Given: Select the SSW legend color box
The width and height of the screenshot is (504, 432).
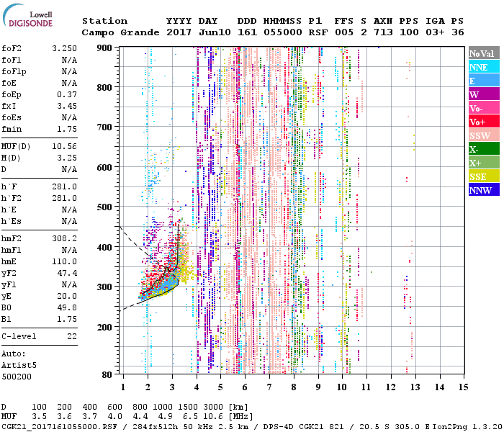Looking at the screenshot, I should (483, 135).
